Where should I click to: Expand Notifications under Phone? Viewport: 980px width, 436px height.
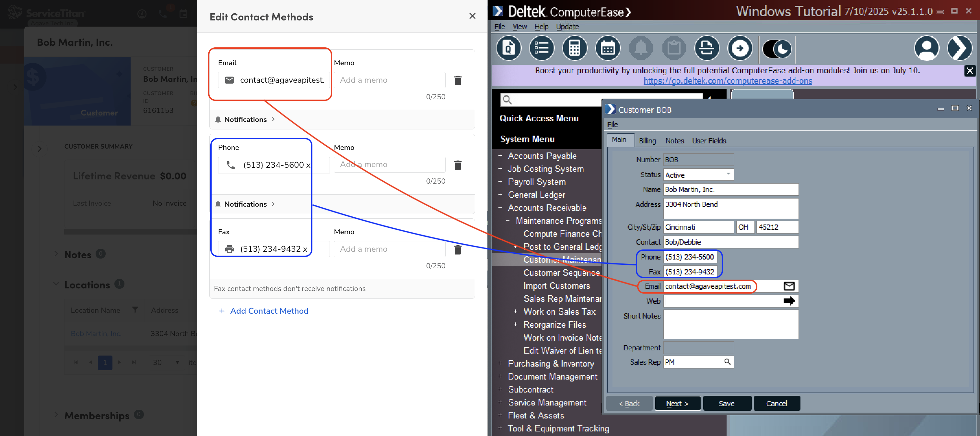point(245,204)
